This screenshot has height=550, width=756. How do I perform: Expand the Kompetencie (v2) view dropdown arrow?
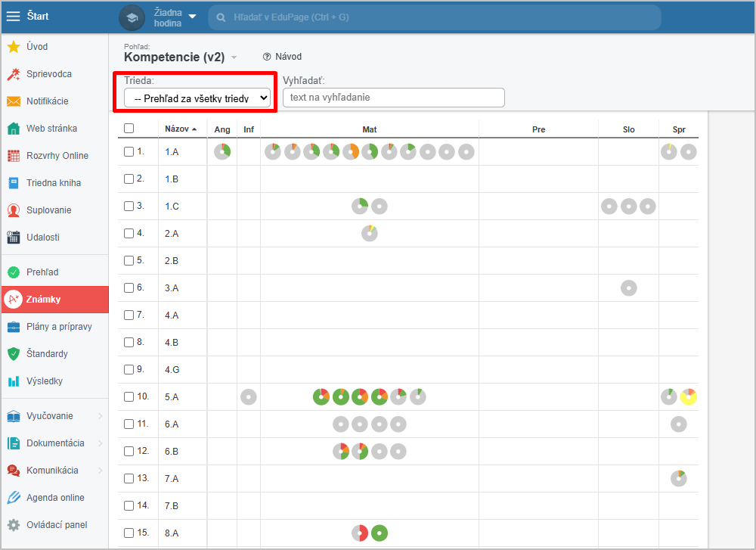pos(234,57)
